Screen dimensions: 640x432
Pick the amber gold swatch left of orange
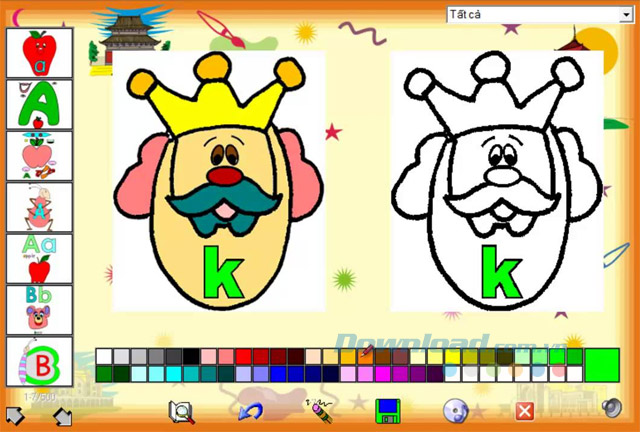348,356
